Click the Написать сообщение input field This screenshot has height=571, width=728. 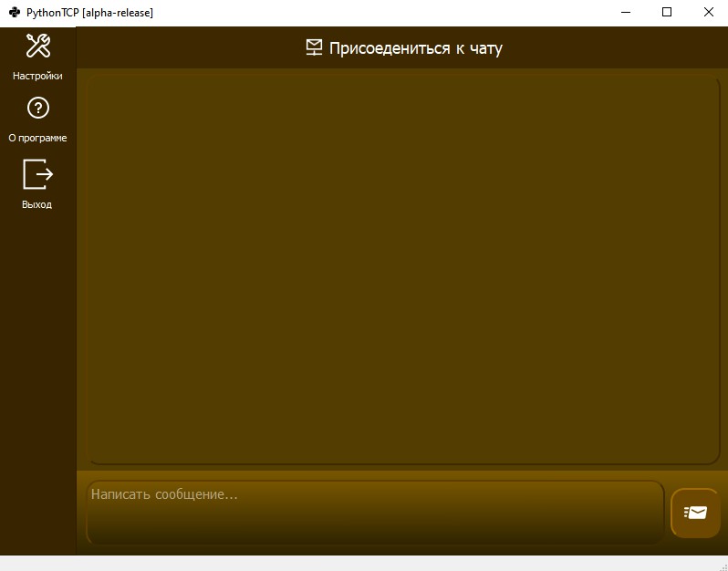375,513
